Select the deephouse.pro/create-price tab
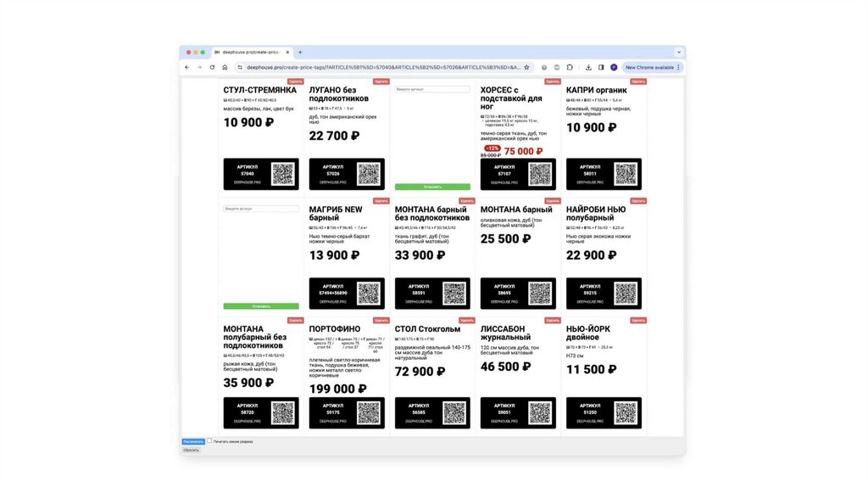Screen dimensions: 868x487 [x=253, y=52]
